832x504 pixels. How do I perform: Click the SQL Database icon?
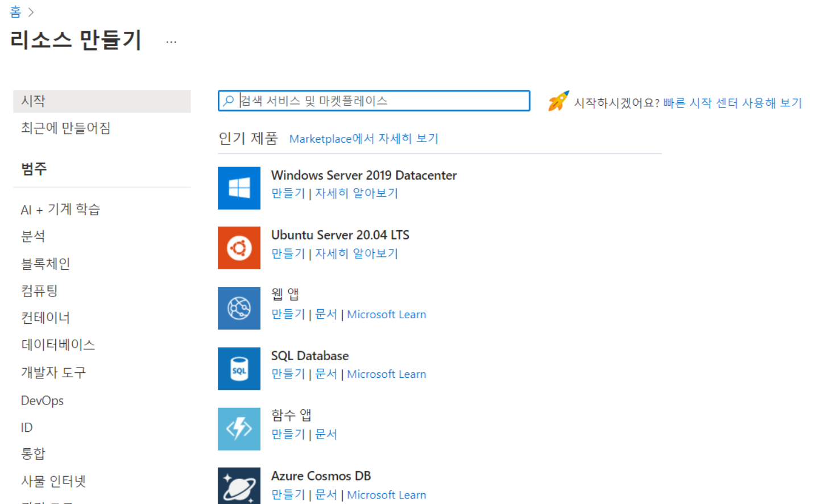(239, 368)
